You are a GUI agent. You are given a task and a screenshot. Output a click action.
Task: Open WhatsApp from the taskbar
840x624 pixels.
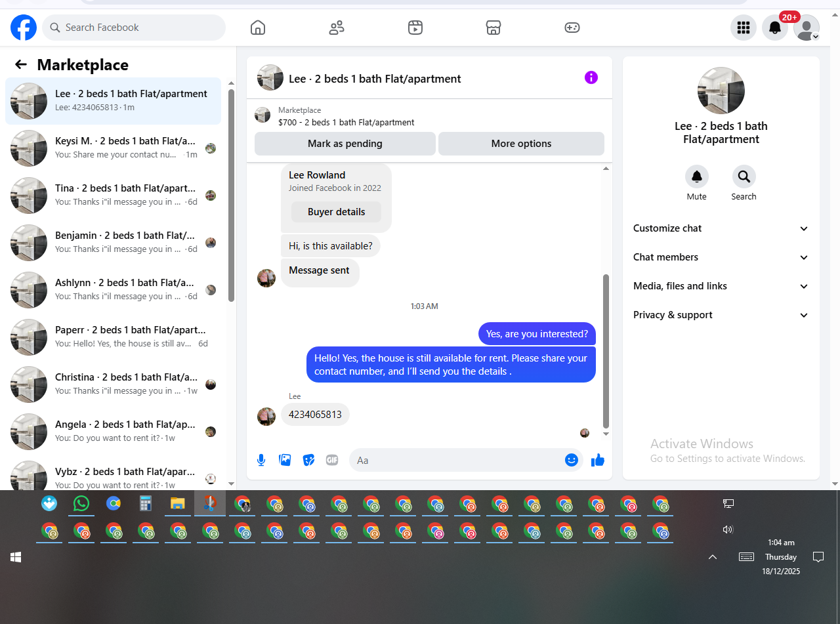pyautogui.click(x=81, y=503)
